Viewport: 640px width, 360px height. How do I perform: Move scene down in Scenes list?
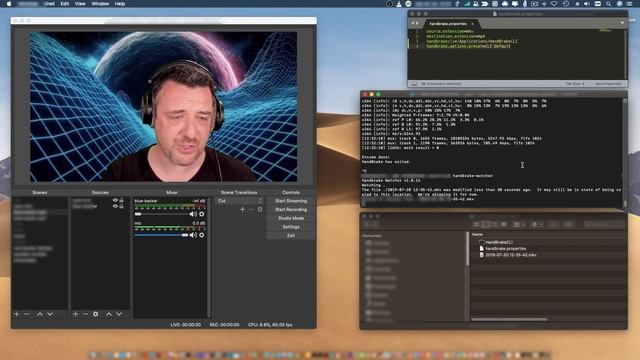(50, 314)
